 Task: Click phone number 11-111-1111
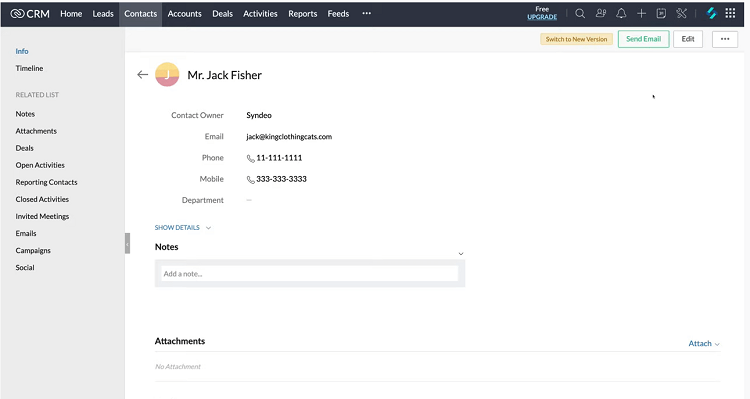(279, 158)
